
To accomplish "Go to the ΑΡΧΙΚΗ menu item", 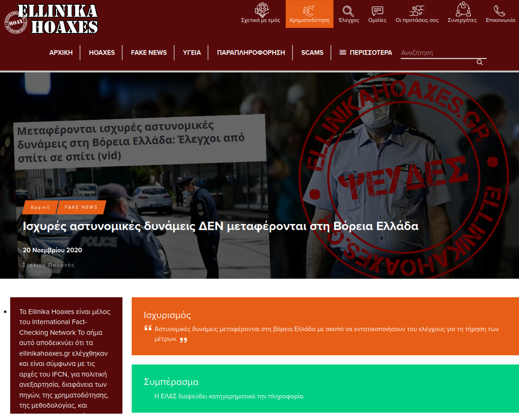I will pyautogui.click(x=61, y=52).
